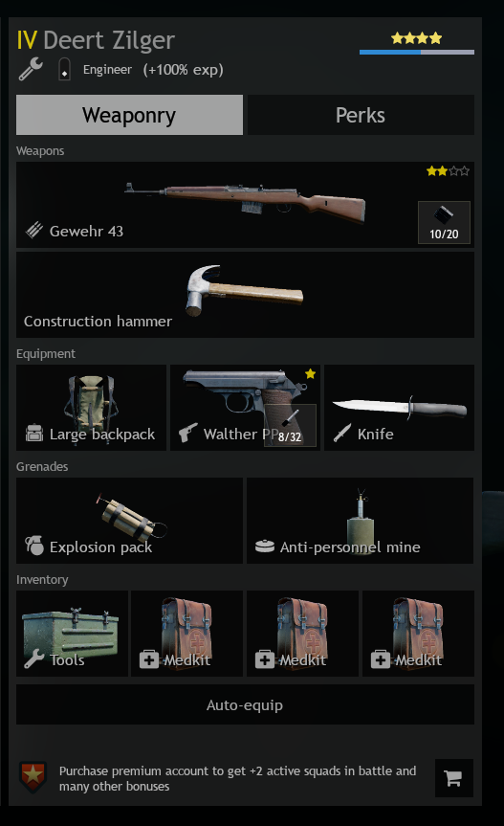Image resolution: width=504 pixels, height=826 pixels.
Task: Select the Tools inventory slot
Action: coord(72,634)
